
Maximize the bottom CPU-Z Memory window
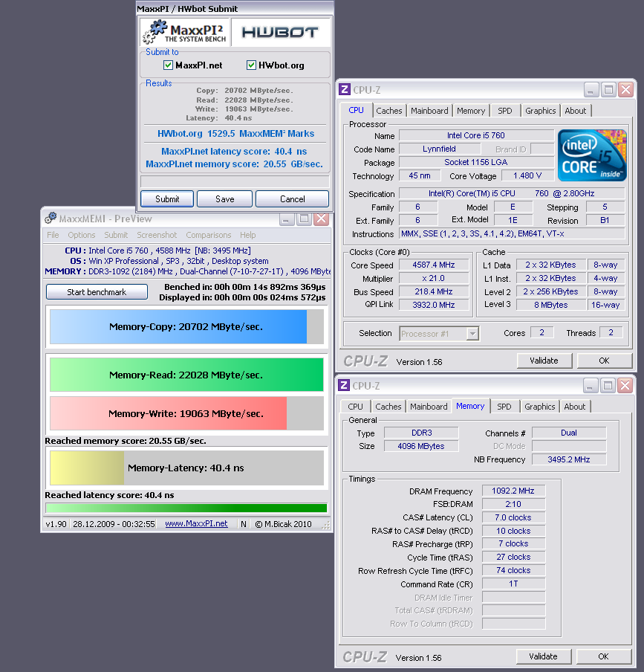(x=607, y=386)
